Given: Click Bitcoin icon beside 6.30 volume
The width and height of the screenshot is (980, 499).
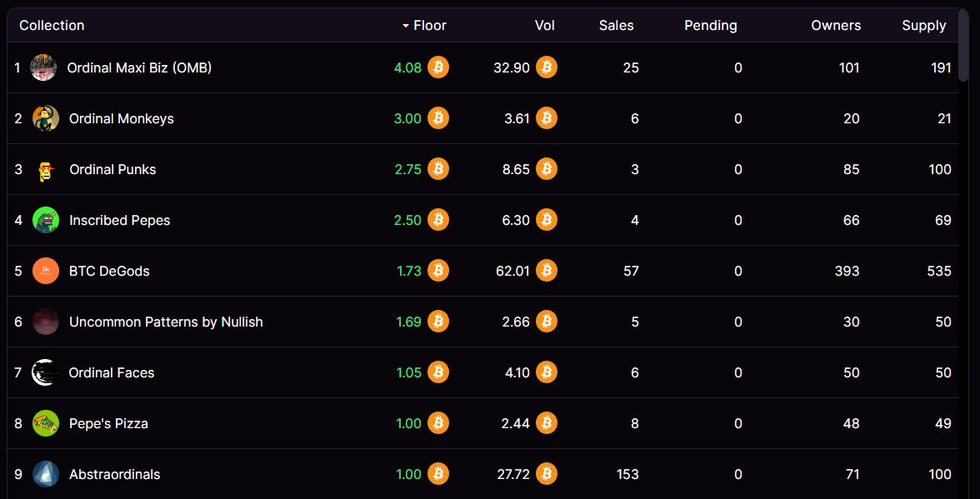Looking at the screenshot, I should pos(547,220).
